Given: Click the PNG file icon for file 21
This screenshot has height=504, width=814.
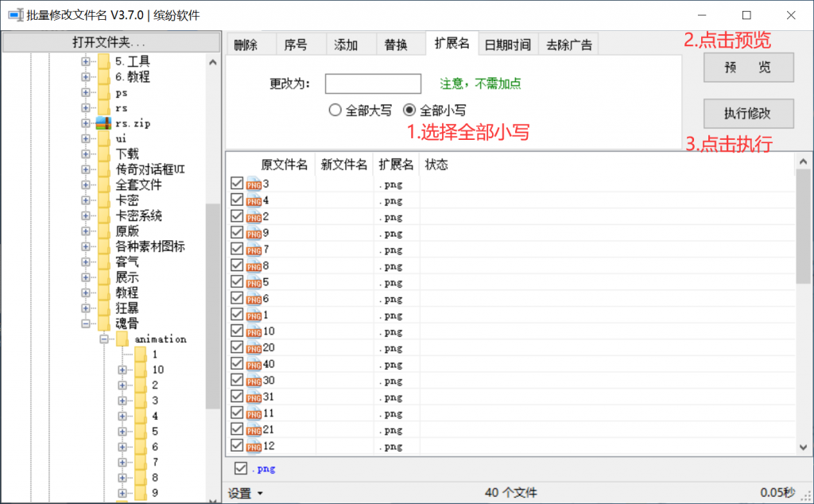Looking at the screenshot, I should coord(254,430).
